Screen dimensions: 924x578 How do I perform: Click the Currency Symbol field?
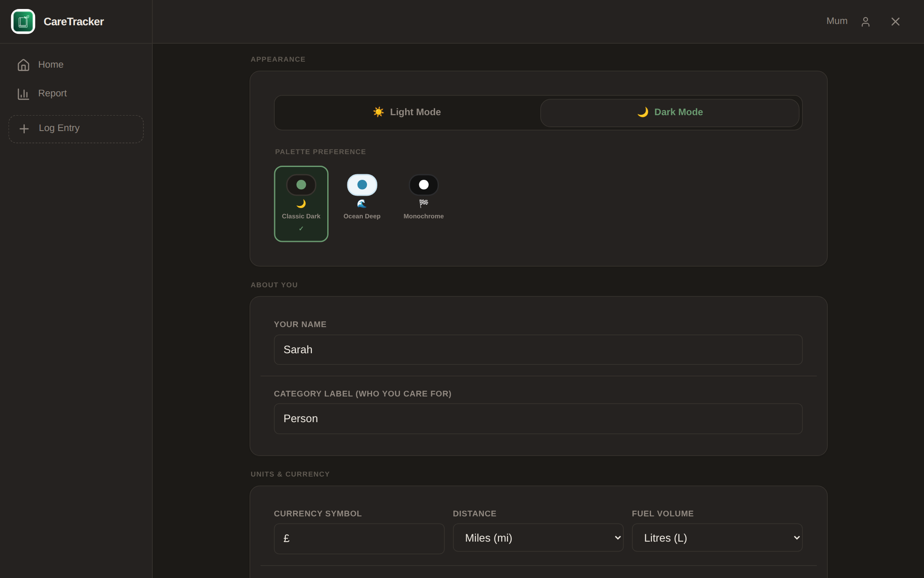359,539
